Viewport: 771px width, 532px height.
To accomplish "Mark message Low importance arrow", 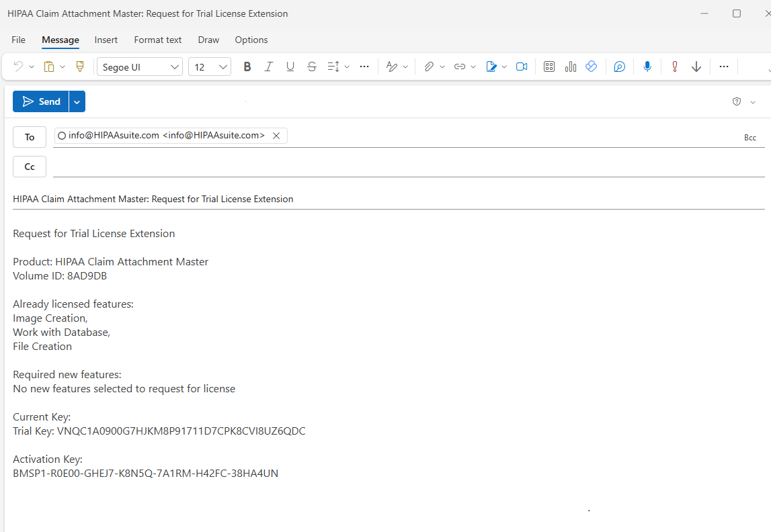I will pos(696,66).
